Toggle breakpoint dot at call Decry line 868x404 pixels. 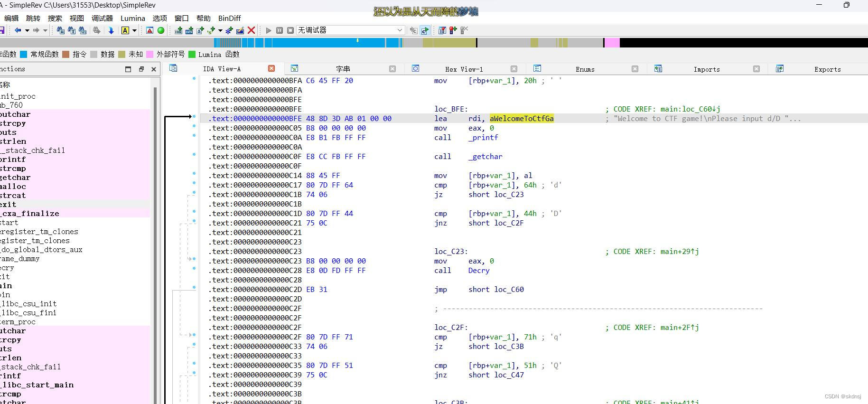(x=194, y=268)
